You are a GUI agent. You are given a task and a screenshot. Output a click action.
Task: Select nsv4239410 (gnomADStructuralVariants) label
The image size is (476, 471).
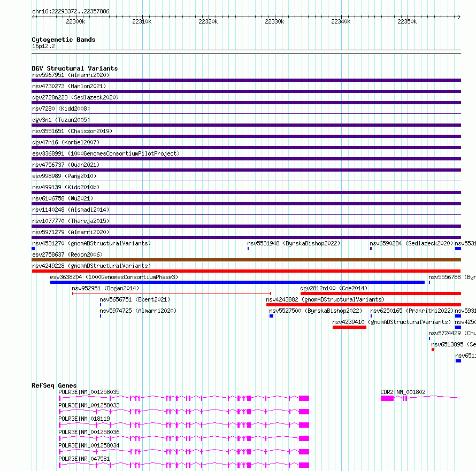(391, 322)
